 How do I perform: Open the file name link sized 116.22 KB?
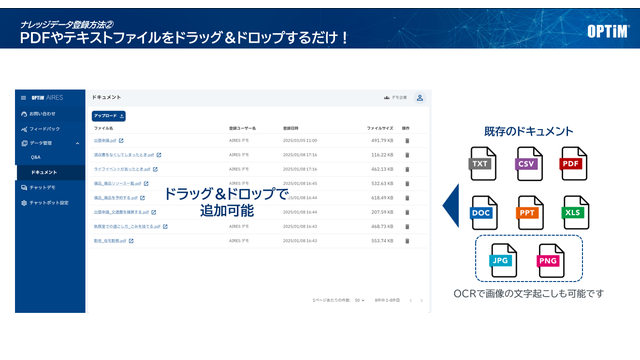pos(124,155)
